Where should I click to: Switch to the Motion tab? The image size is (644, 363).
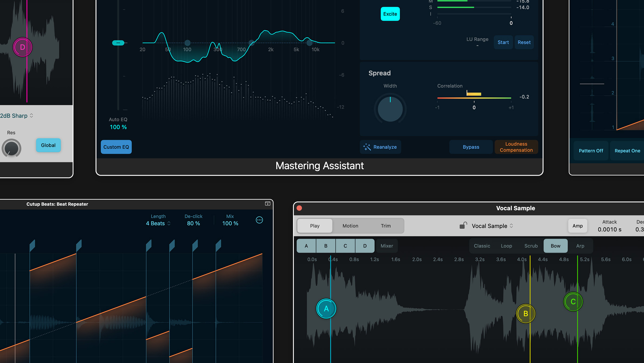[350, 226]
